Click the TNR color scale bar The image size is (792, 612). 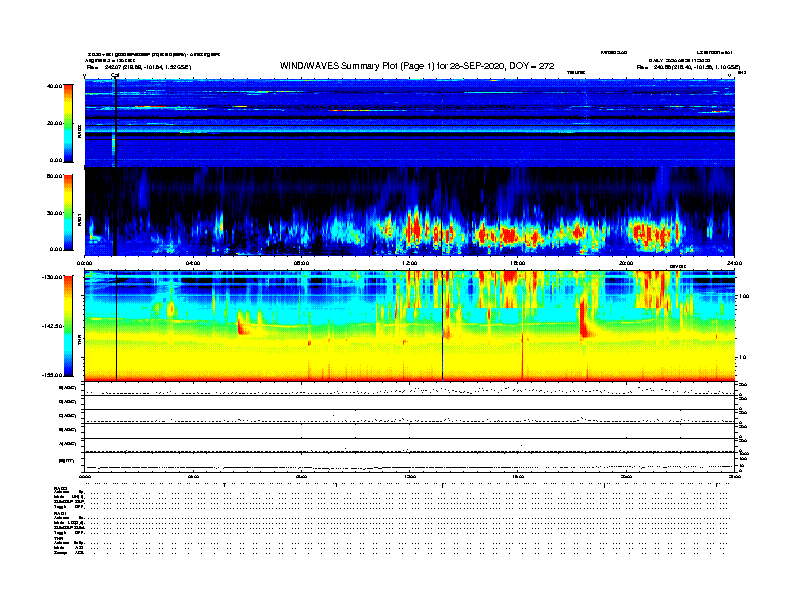click(68, 326)
